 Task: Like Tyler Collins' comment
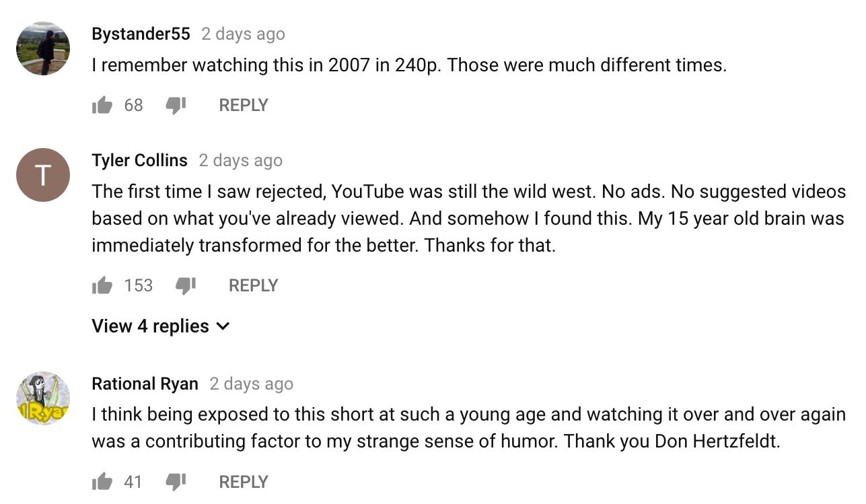(102, 285)
